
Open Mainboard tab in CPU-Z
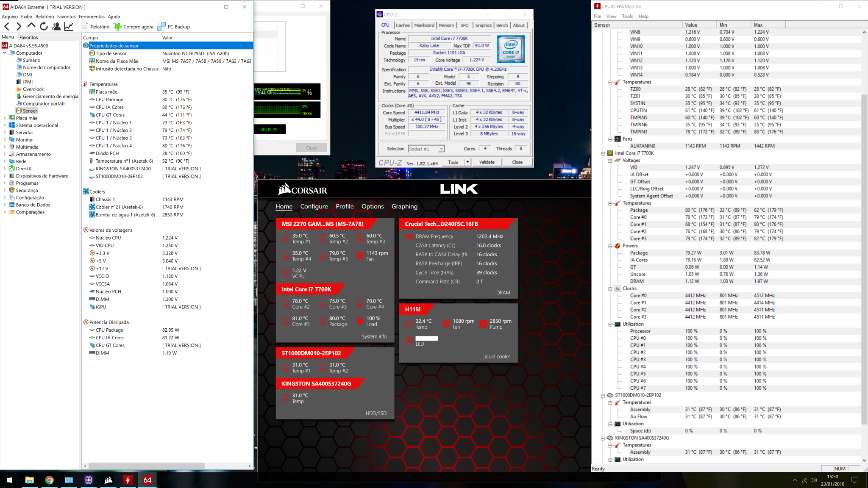point(424,25)
